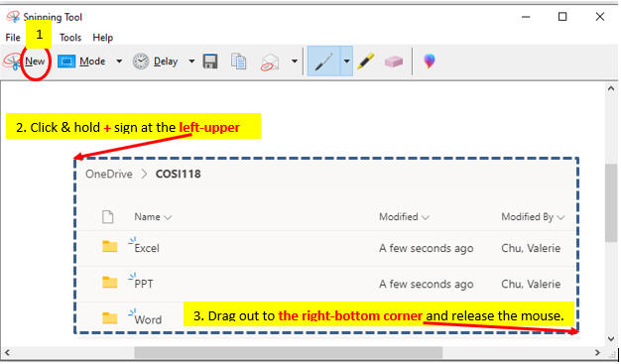The image size is (621, 364).
Task: Click the vertical scrollbar up arrow
Action: [x=611, y=88]
